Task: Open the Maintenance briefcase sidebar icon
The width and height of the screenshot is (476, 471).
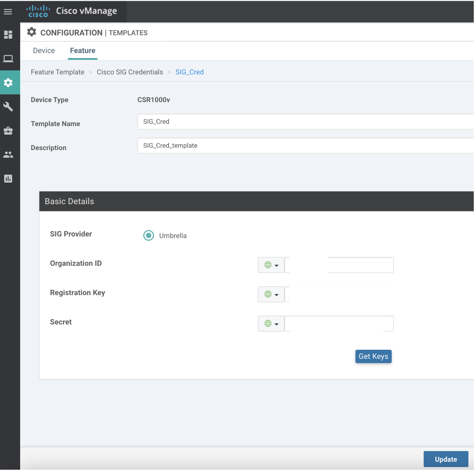Action: (8, 130)
